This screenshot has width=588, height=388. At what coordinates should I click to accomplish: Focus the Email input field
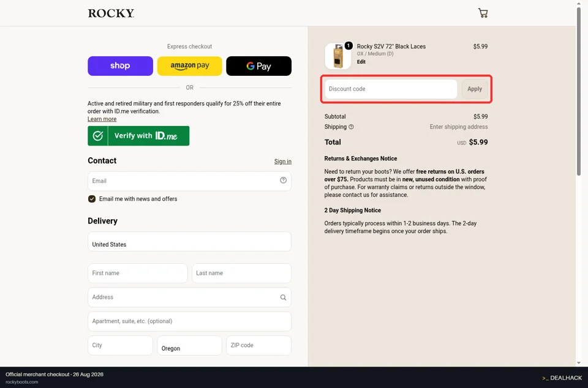tap(189, 181)
